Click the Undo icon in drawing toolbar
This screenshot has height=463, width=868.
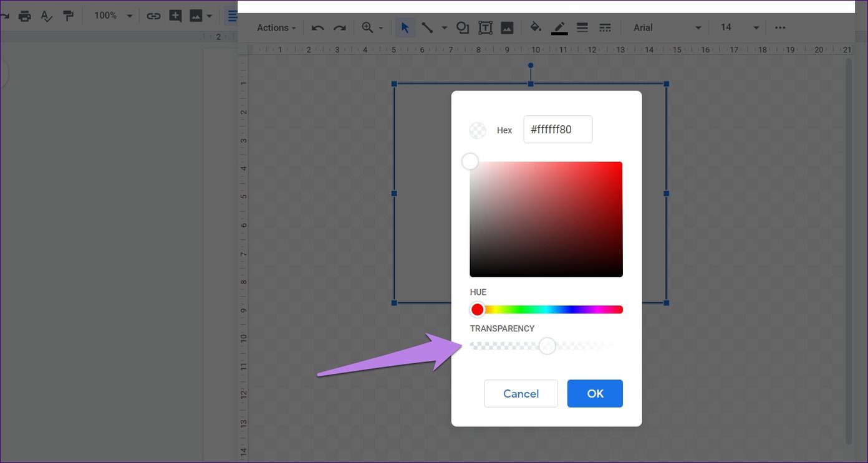click(318, 28)
